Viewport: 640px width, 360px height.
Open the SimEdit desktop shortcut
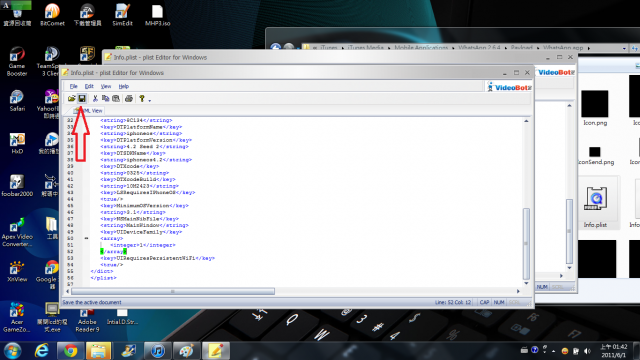click(x=122, y=15)
